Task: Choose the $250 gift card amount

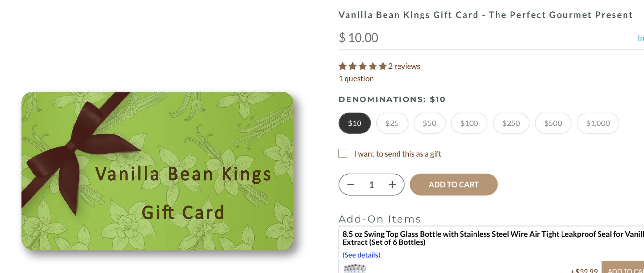Action: click(x=511, y=123)
